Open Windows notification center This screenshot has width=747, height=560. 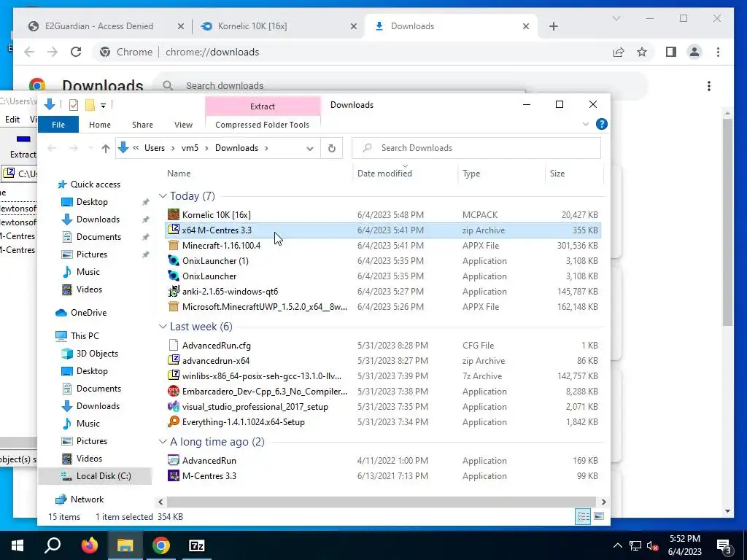tap(724, 545)
